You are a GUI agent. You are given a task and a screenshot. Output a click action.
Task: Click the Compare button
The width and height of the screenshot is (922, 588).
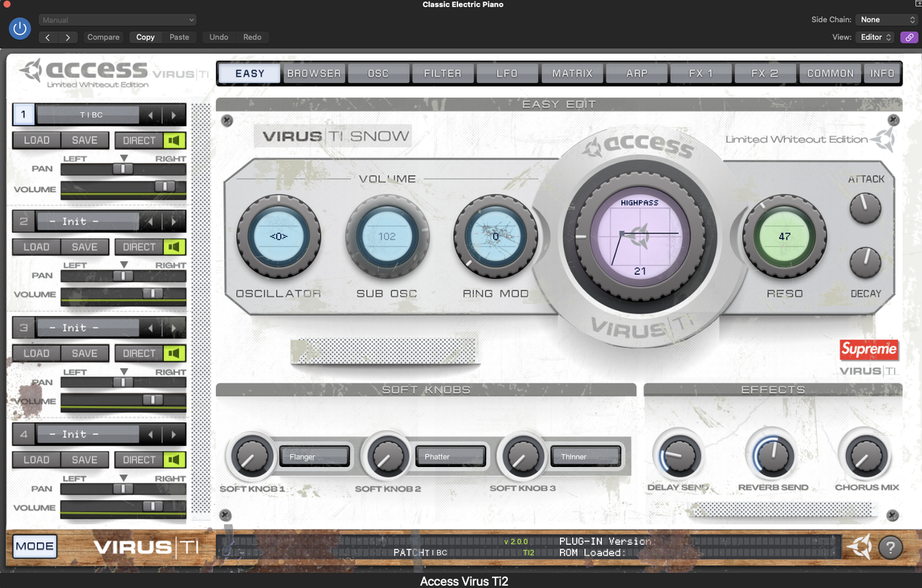coord(104,37)
